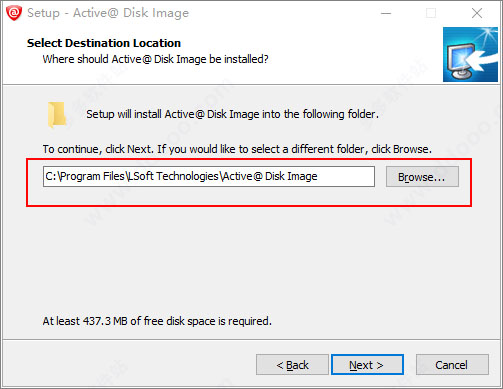Click the yellow folder icon

click(56, 114)
